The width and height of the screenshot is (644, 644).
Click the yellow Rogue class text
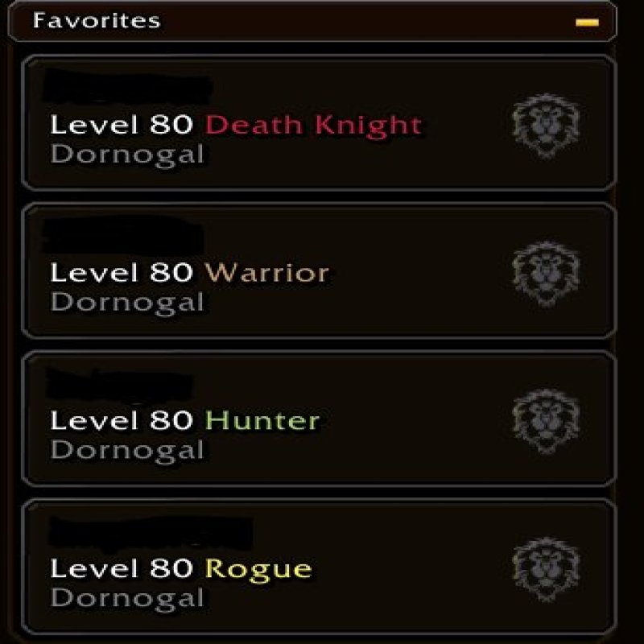(x=258, y=570)
